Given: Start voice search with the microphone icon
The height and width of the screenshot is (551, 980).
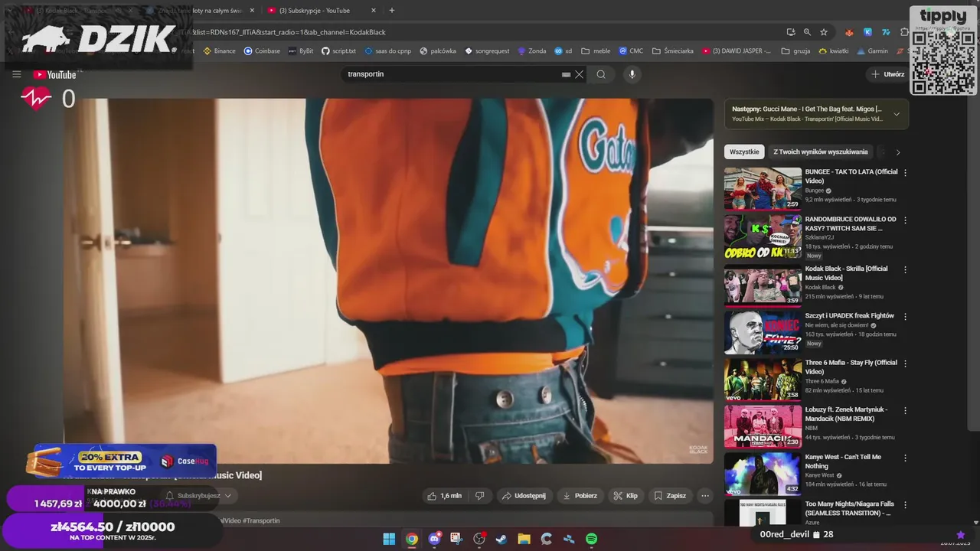Looking at the screenshot, I should (x=632, y=74).
